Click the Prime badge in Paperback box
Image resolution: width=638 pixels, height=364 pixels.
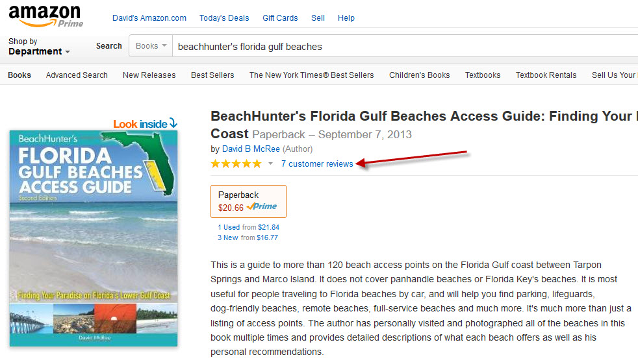(x=262, y=207)
